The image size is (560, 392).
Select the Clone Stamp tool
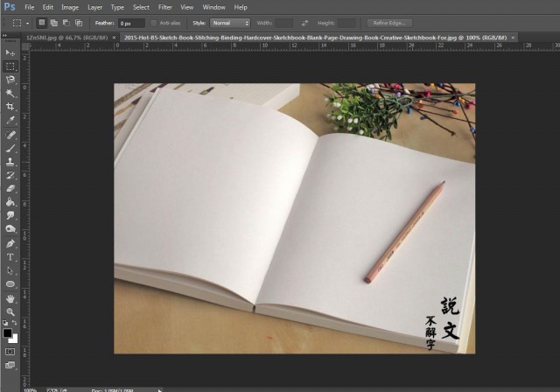pos(10,161)
